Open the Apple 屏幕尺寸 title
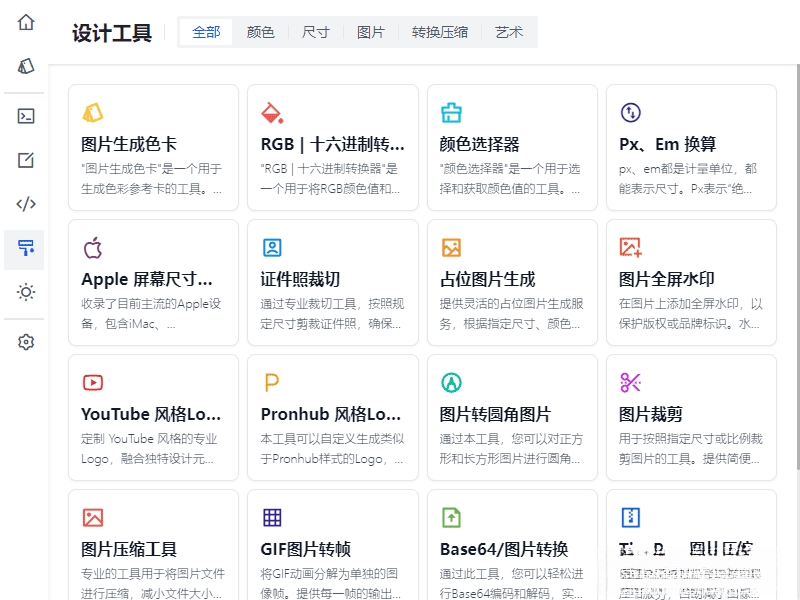The image size is (800, 600). [x=147, y=280]
